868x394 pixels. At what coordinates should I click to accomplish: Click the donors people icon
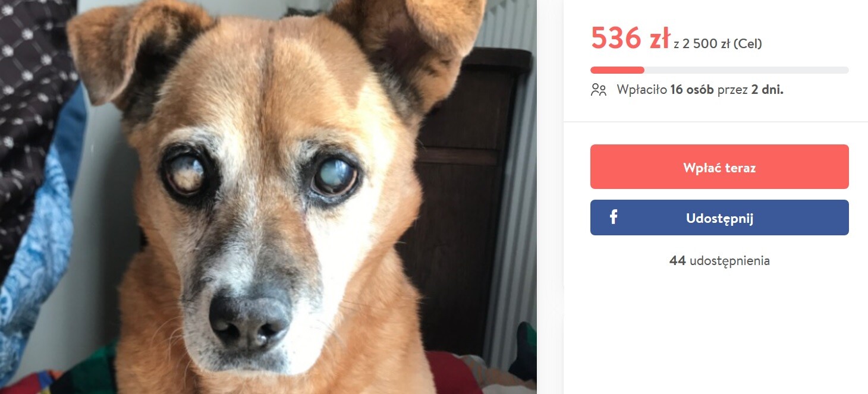598,90
